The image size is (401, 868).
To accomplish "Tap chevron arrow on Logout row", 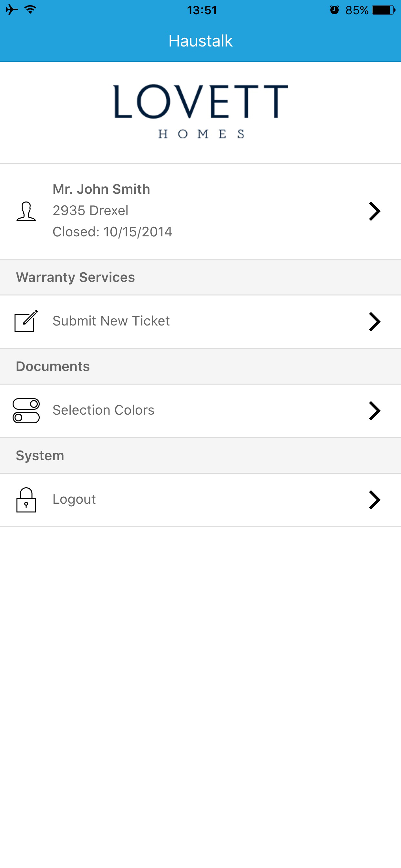I will click(x=375, y=500).
